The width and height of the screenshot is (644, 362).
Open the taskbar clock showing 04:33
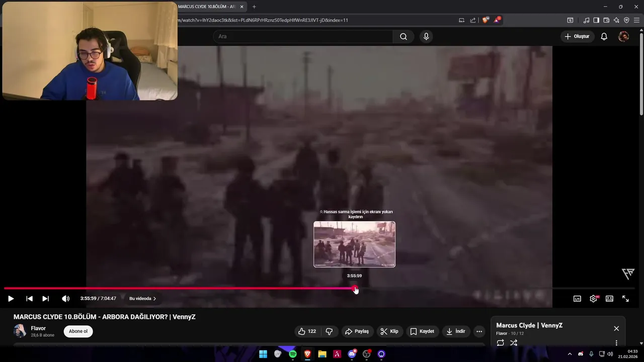(x=628, y=354)
